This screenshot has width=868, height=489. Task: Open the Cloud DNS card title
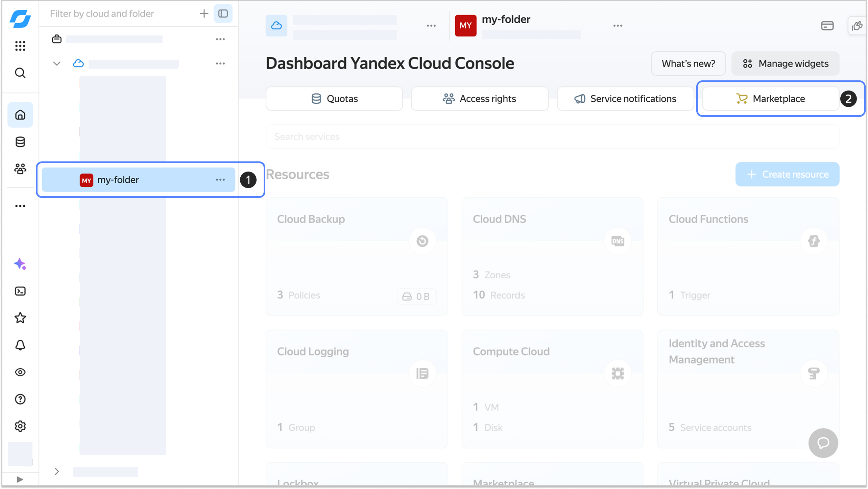coord(499,219)
